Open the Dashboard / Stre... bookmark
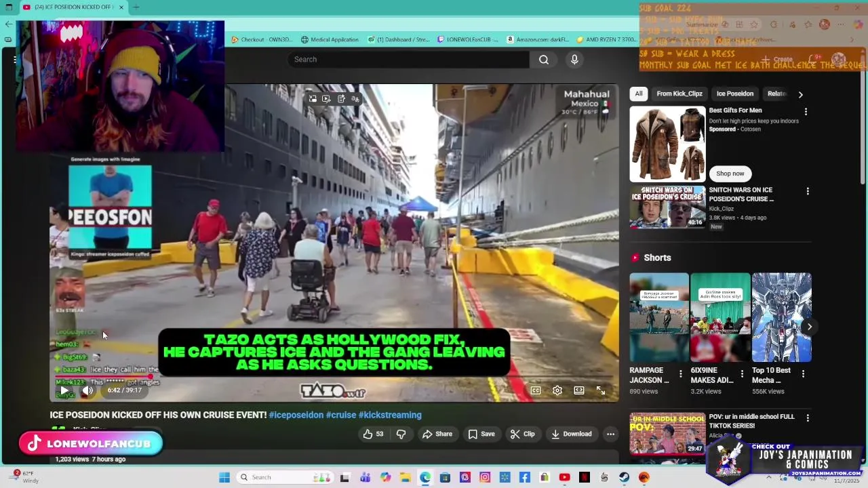 pos(399,39)
